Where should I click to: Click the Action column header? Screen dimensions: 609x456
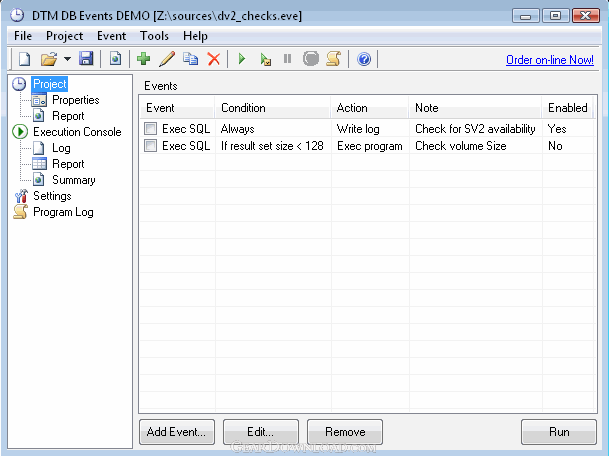(370, 108)
